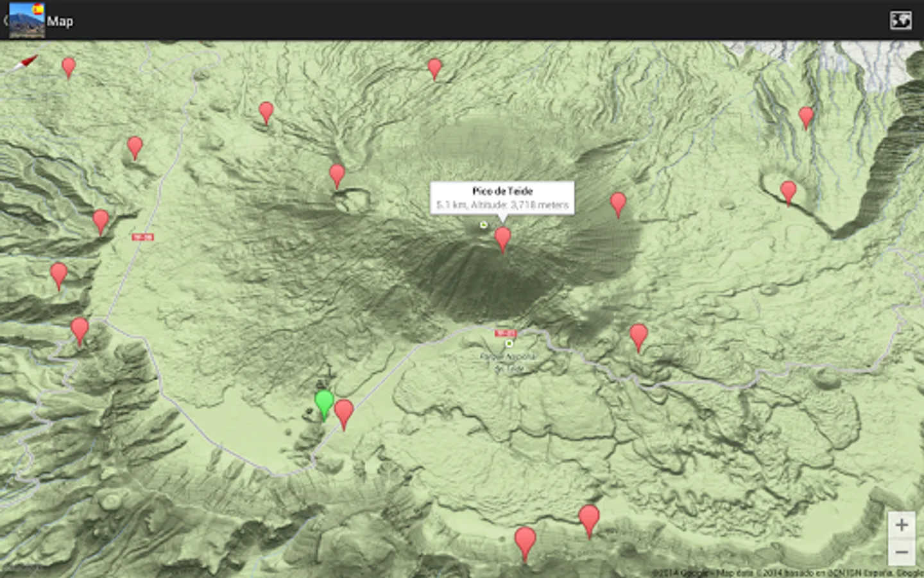Zoom in with the plus button

tap(901, 523)
